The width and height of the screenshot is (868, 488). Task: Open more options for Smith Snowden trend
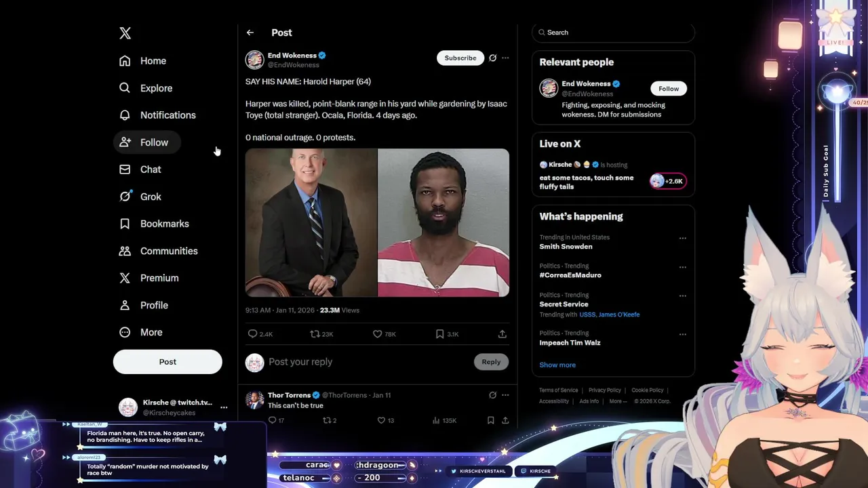pos(683,239)
